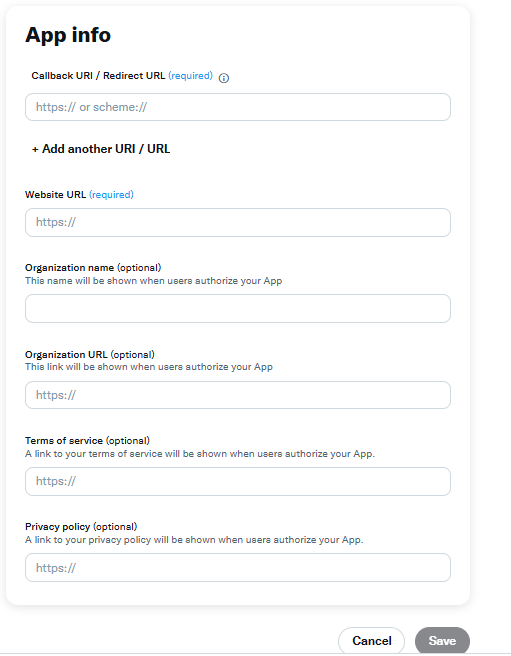Click the Callback URI / Redirect URL label
The image size is (511, 656).
point(98,76)
